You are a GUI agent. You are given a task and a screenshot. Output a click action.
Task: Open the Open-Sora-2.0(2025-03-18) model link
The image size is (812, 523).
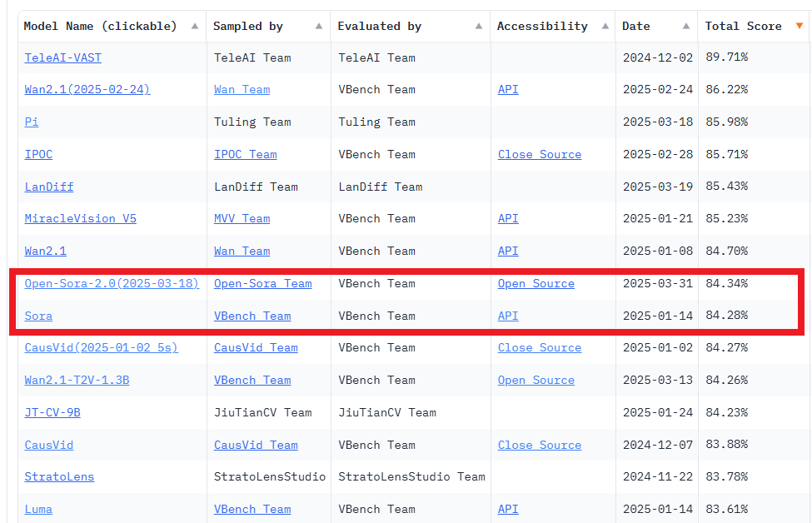[x=112, y=283]
